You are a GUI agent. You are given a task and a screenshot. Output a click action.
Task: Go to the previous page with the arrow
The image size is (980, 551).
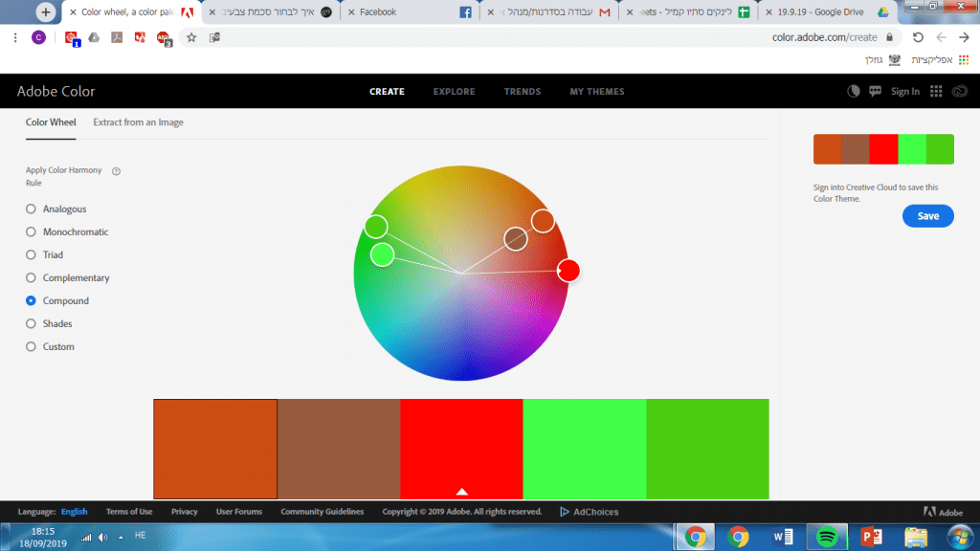(x=964, y=37)
